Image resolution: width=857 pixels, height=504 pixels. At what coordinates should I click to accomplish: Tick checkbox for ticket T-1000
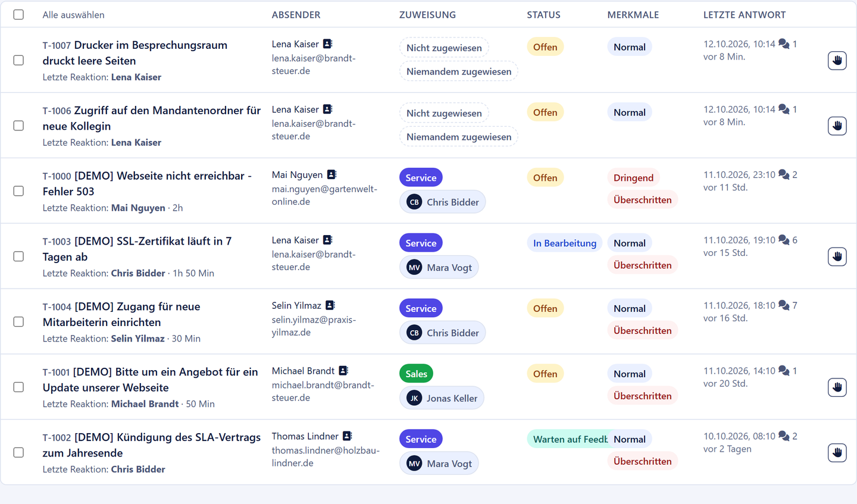pyautogui.click(x=18, y=191)
